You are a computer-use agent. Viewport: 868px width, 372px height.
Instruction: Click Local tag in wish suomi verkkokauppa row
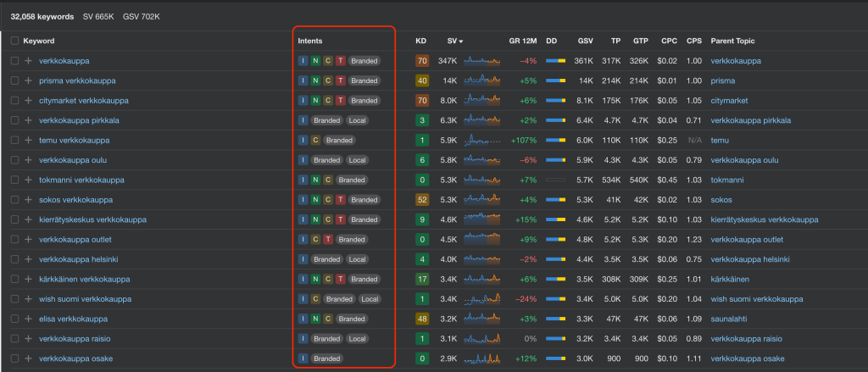pyautogui.click(x=370, y=299)
